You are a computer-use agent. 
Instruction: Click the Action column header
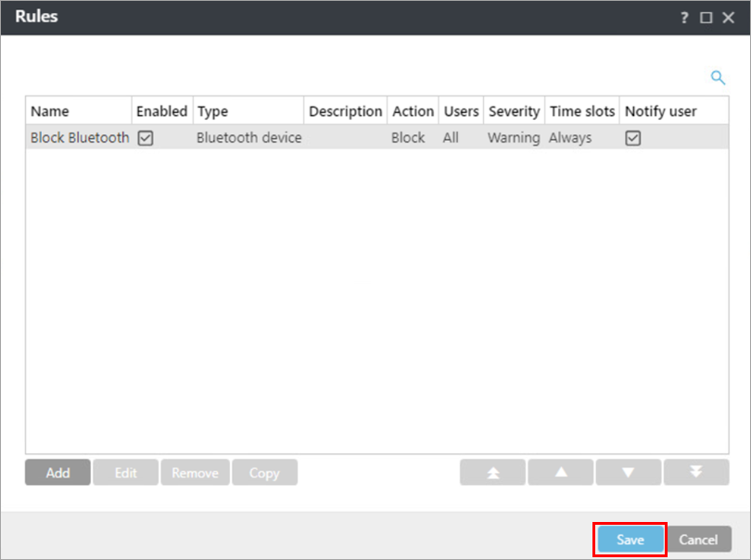[413, 111]
